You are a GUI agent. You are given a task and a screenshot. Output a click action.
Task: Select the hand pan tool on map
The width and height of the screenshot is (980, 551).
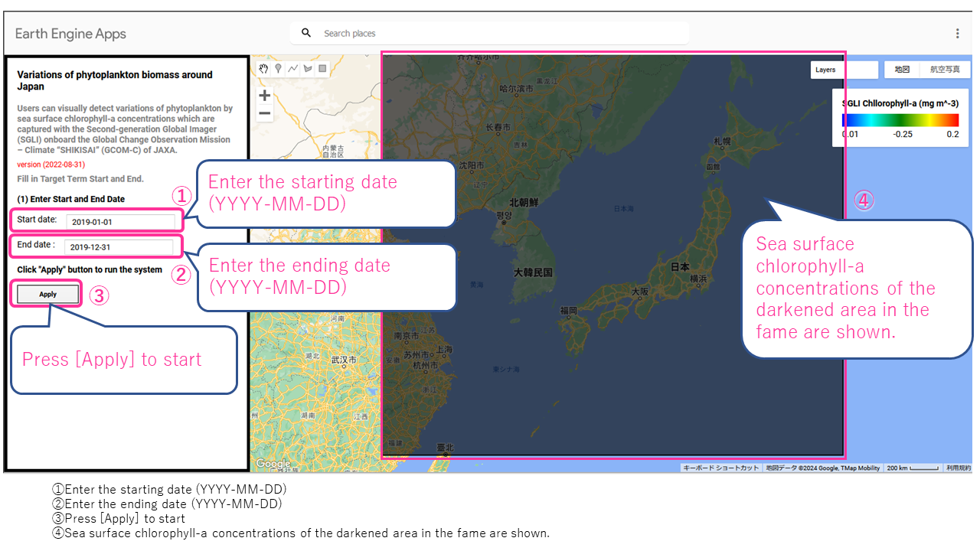point(263,68)
